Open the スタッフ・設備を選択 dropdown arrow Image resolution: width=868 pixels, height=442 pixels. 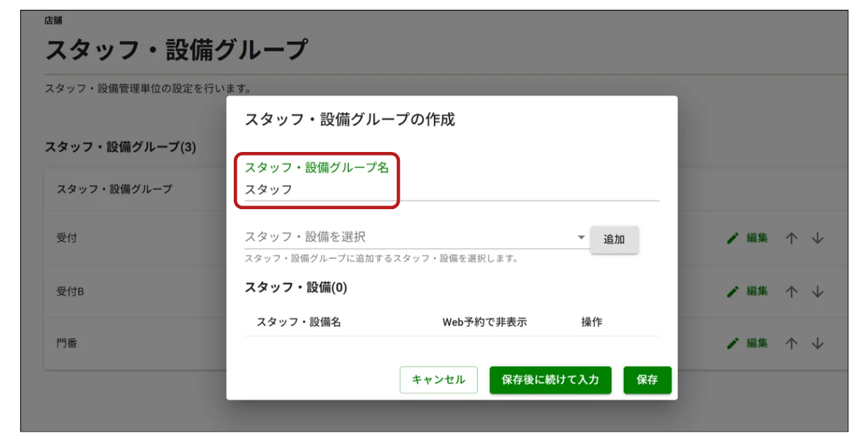pos(582,238)
